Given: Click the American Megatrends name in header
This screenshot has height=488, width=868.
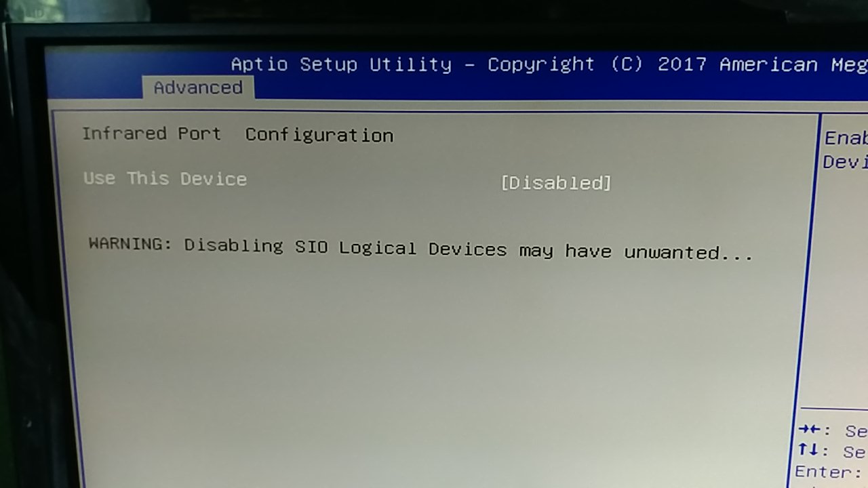Looking at the screenshot, I should (x=793, y=64).
